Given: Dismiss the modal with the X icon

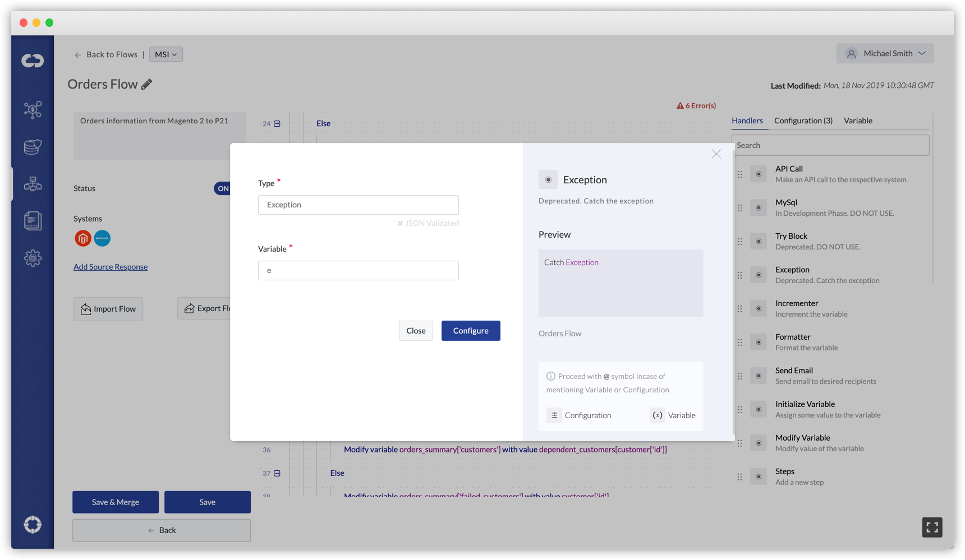Looking at the screenshot, I should pyautogui.click(x=716, y=154).
